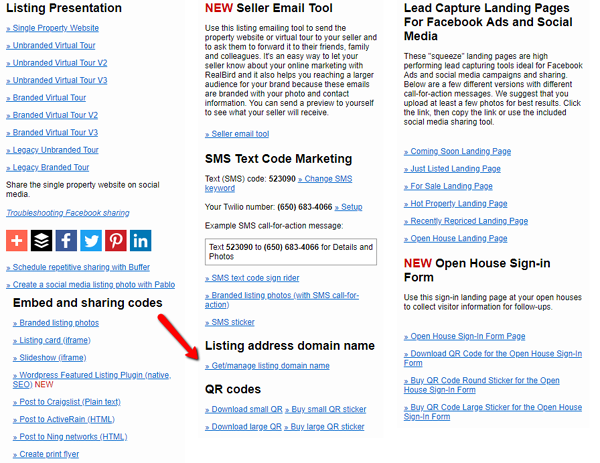Click Troubleshooting Facebook sharing link
Screen dimensions: 600x463
[x=67, y=213]
